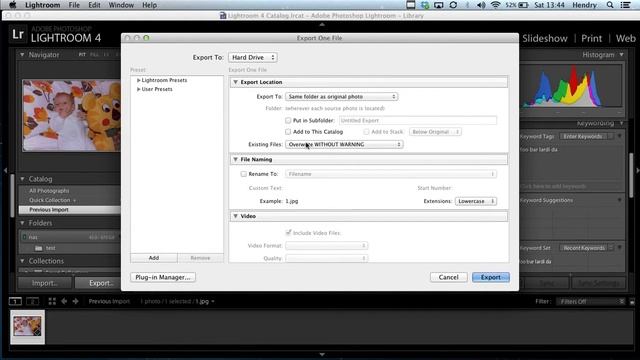Collapse the Navigator panel

tap(22, 54)
